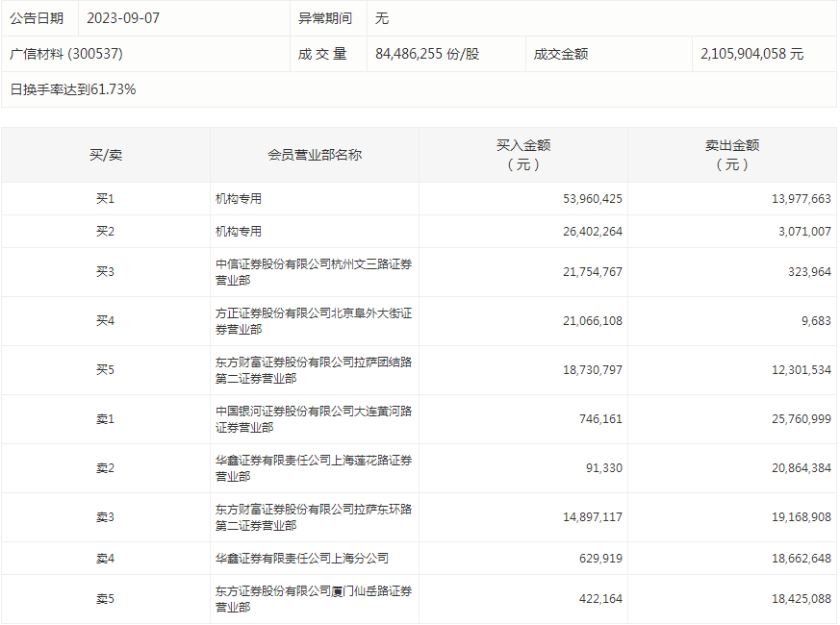Viewport: 840px width, 625px height.
Task: Select the 卖4 row label
Action: click(x=106, y=559)
